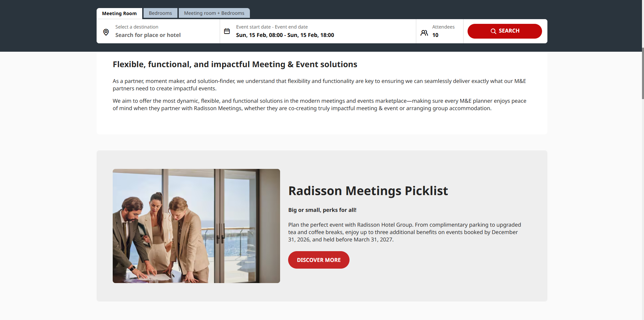The image size is (644, 320).
Task: Click the 'Search for place or hotel' field
Action: [x=148, y=35]
